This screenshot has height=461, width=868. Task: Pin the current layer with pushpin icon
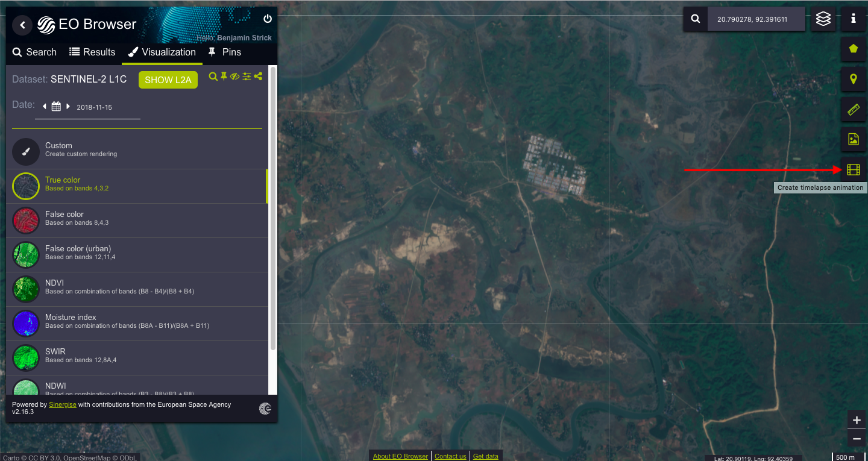(x=224, y=77)
